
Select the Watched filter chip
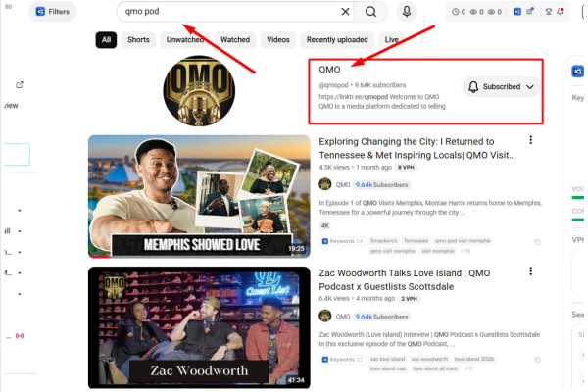point(235,40)
